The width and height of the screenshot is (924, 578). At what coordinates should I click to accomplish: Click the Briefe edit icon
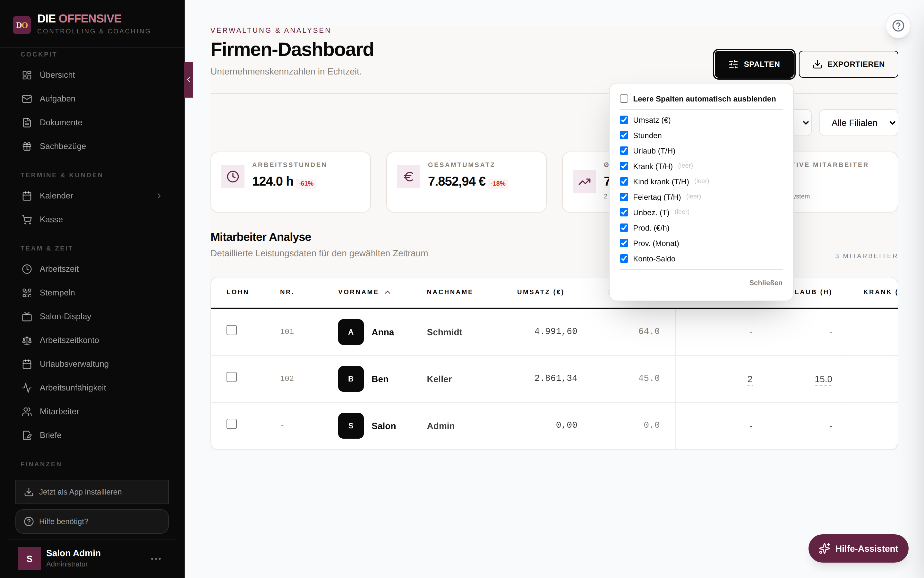(27, 435)
